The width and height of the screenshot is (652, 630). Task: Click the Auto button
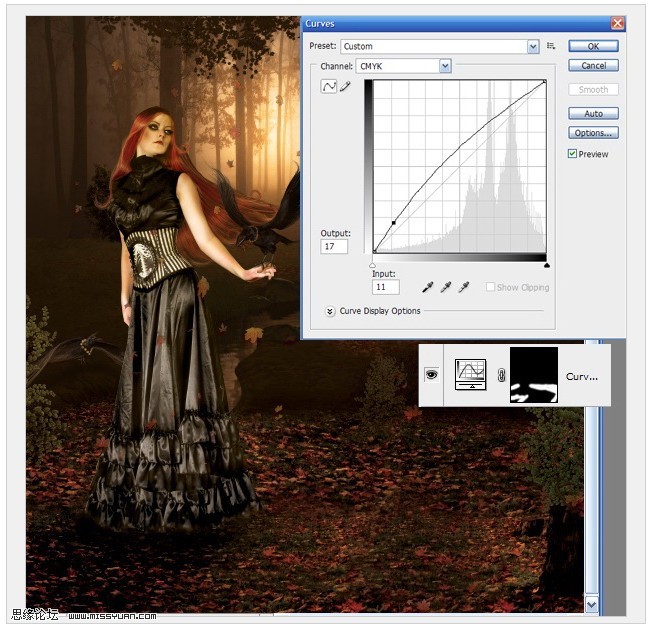(x=593, y=113)
